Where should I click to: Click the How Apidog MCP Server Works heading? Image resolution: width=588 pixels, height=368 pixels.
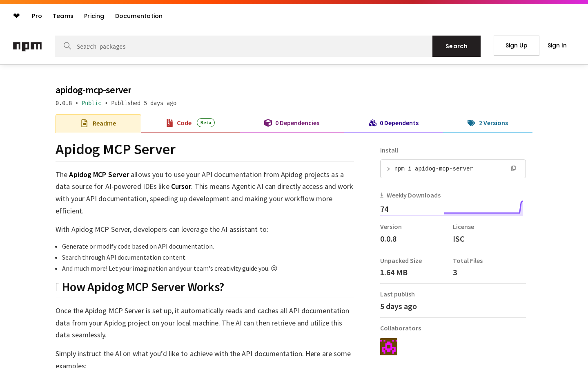click(140, 287)
